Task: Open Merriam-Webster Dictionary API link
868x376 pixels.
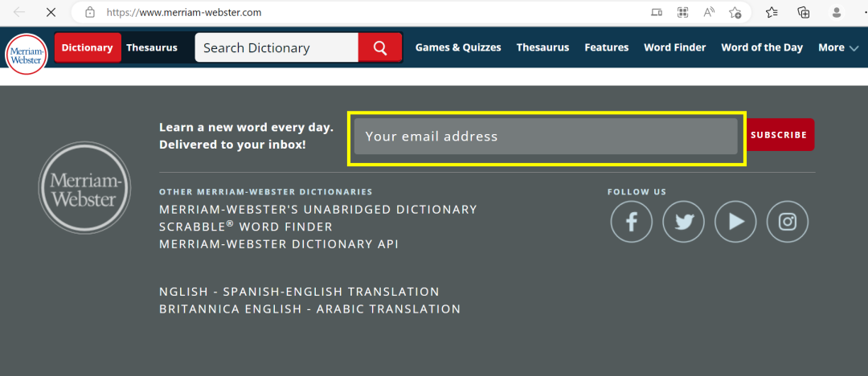Action: point(279,243)
